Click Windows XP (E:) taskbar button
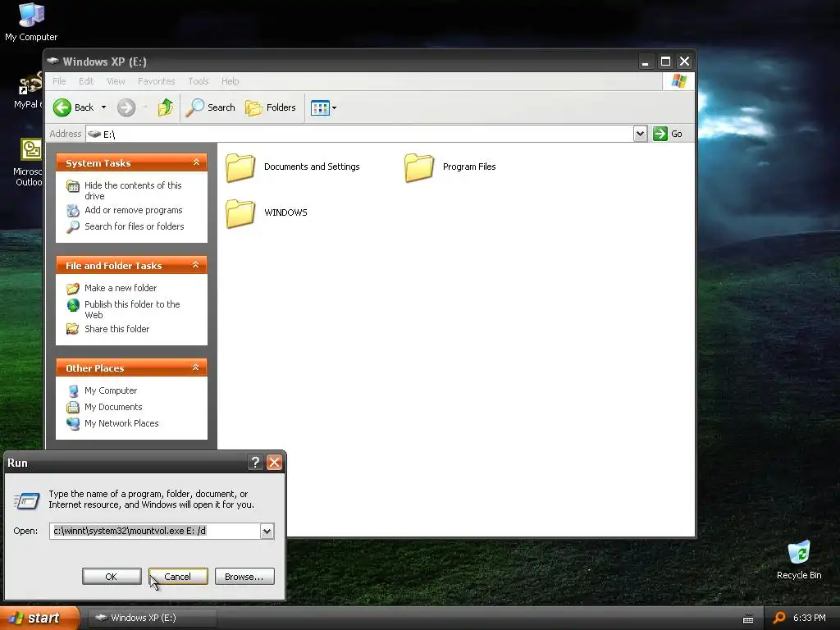Viewport: 840px width, 630px height. (152, 619)
